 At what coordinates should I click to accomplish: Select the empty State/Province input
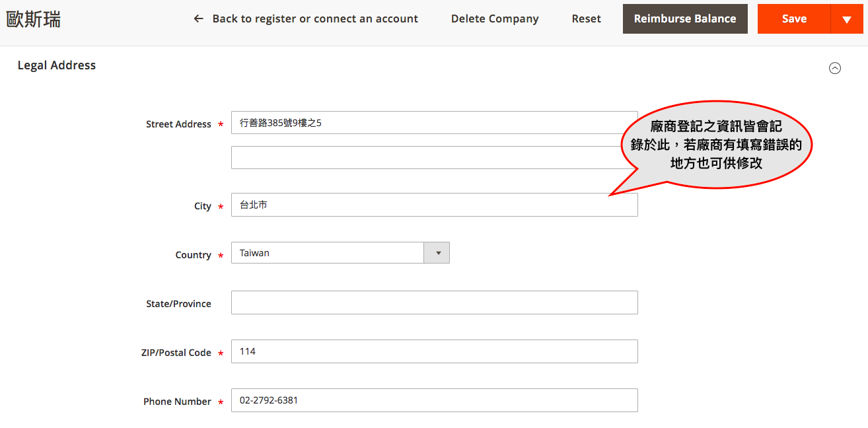(x=434, y=303)
